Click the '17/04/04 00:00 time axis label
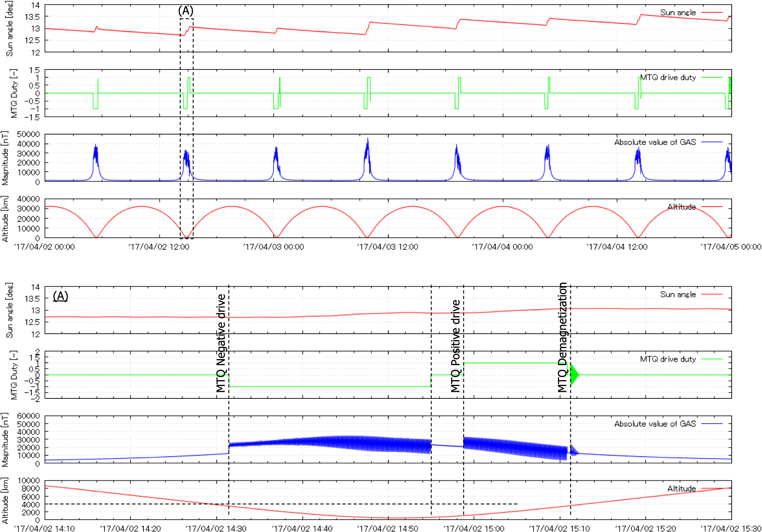 coord(502,247)
